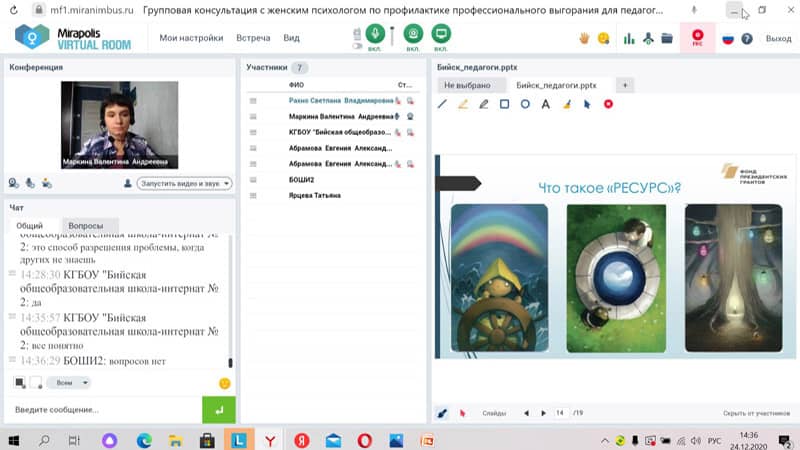
Task: Toggle the drawing brush mode at slide bottom
Action: (x=442, y=413)
